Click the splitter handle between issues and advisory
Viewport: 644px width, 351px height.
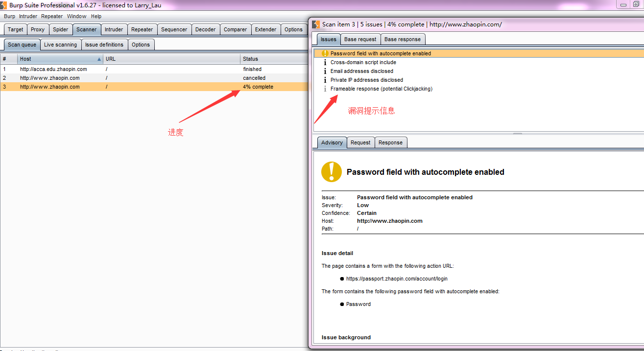pos(517,133)
